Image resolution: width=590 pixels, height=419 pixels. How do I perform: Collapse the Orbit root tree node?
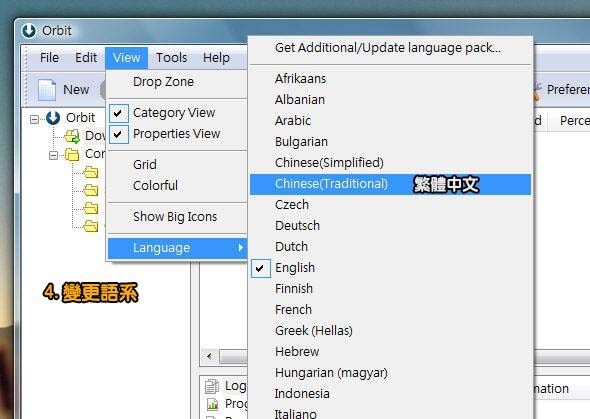[x=34, y=119]
